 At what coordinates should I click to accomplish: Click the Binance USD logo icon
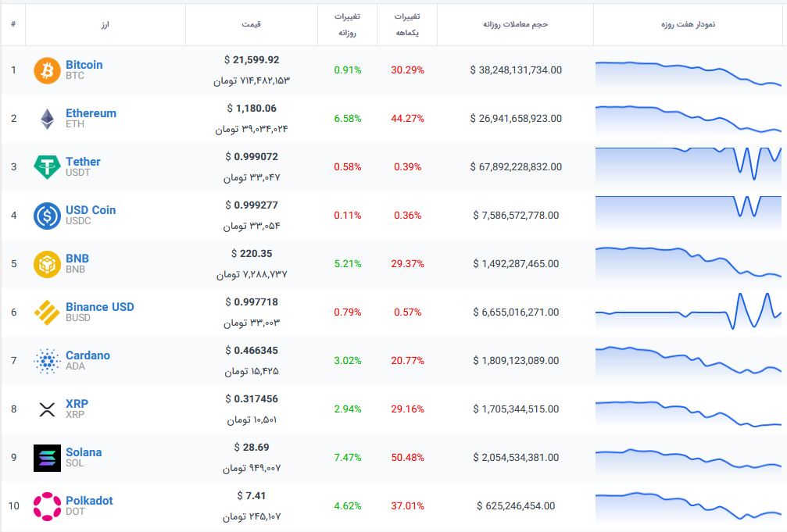[47, 312]
